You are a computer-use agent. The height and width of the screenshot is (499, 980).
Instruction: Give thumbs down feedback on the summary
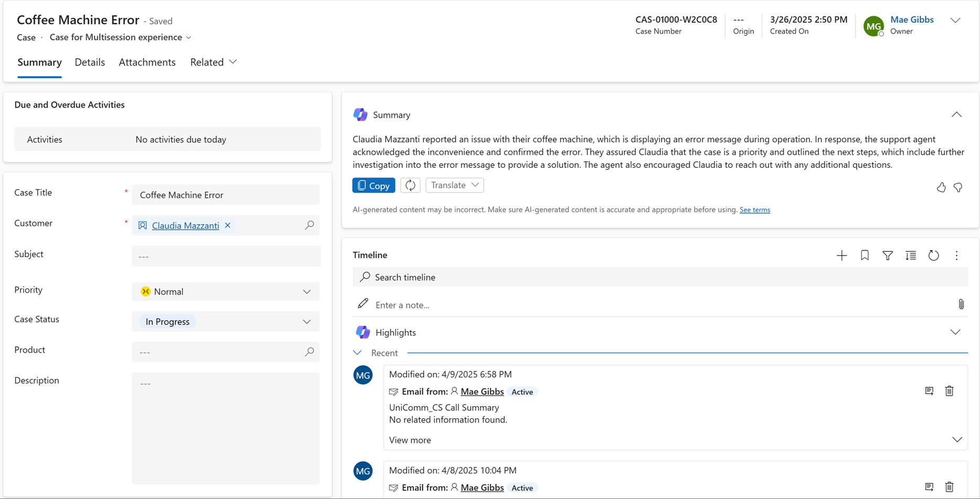coord(958,187)
